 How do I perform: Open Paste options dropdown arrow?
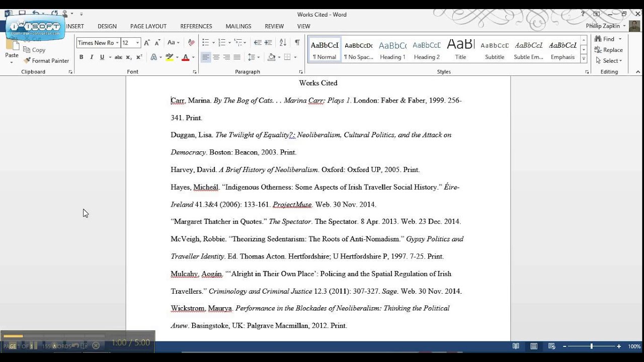[12, 63]
